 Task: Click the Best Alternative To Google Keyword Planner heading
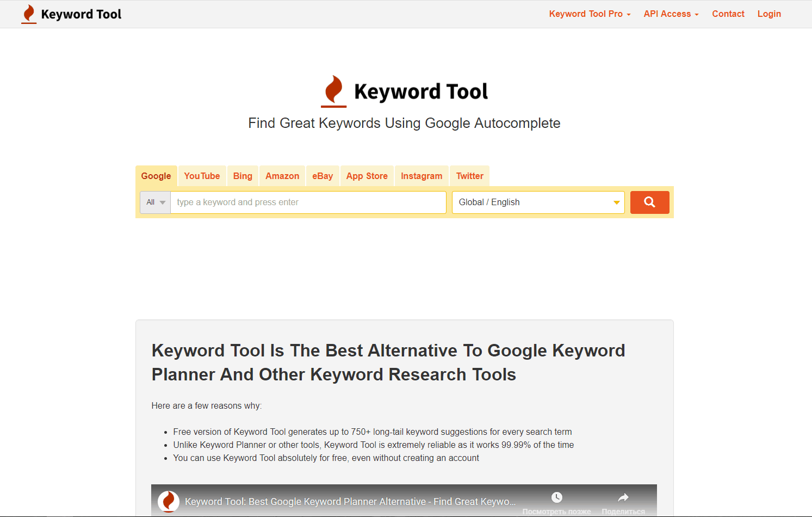click(x=388, y=362)
